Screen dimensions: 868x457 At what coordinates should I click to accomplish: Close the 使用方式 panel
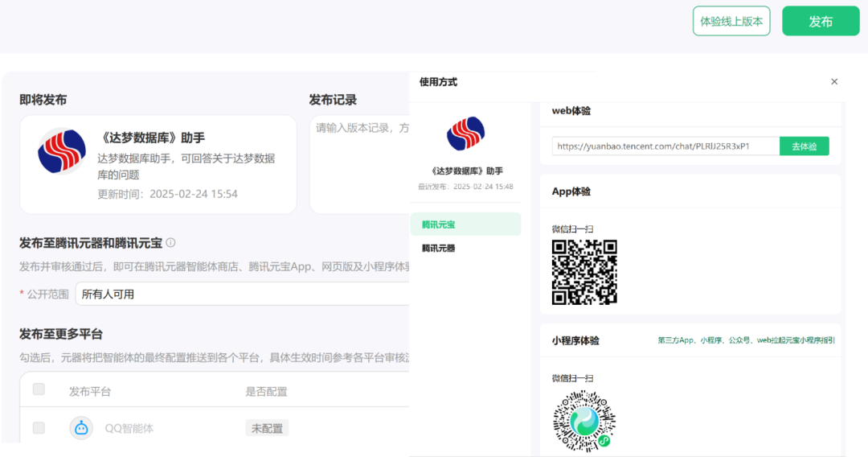pos(834,81)
